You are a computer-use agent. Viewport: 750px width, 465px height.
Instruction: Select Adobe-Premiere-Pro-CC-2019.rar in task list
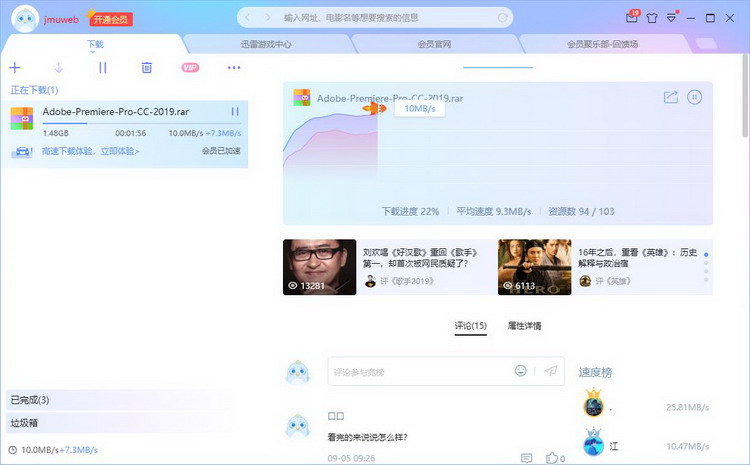click(116, 111)
